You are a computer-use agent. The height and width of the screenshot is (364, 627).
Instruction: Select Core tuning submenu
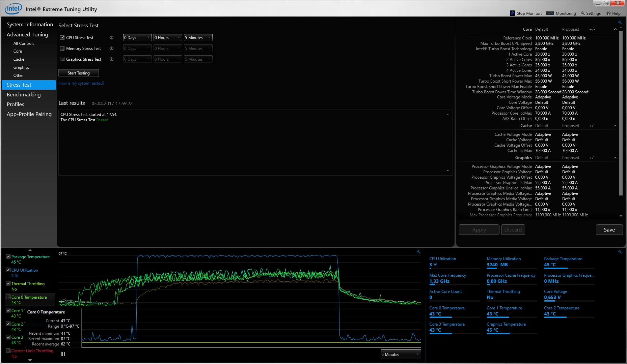(x=18, y=51)
